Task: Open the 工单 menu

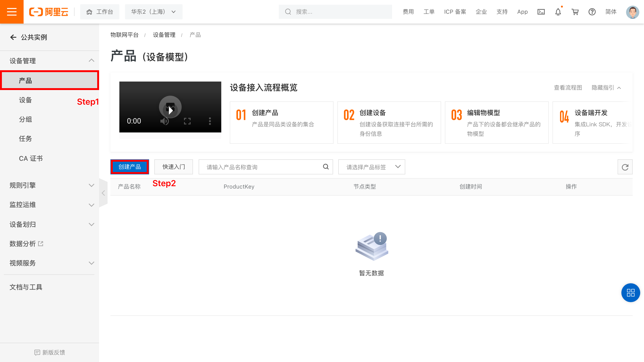Action: [429, 12]
